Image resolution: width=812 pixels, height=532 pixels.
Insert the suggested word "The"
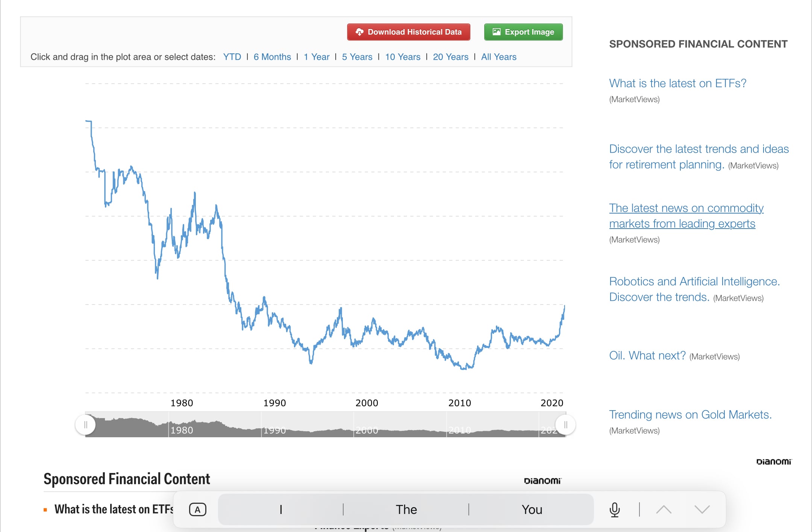(x=406, y=509)
